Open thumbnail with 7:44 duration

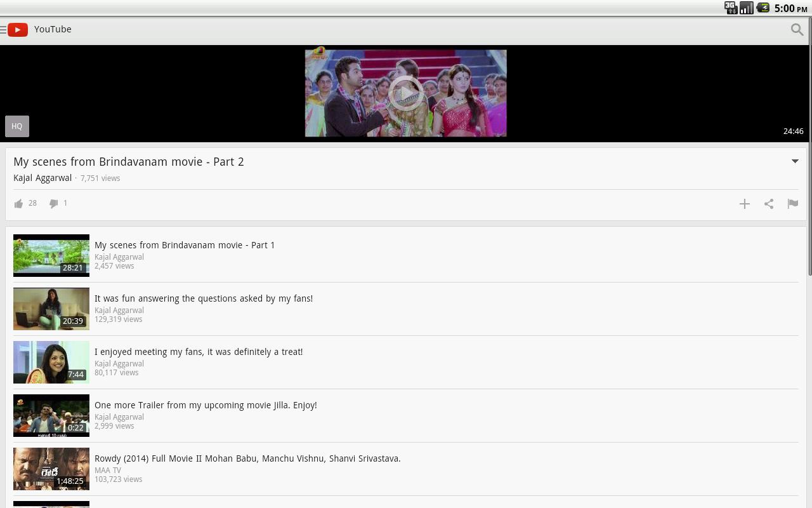pyautogui.click(x=51, y=362)
